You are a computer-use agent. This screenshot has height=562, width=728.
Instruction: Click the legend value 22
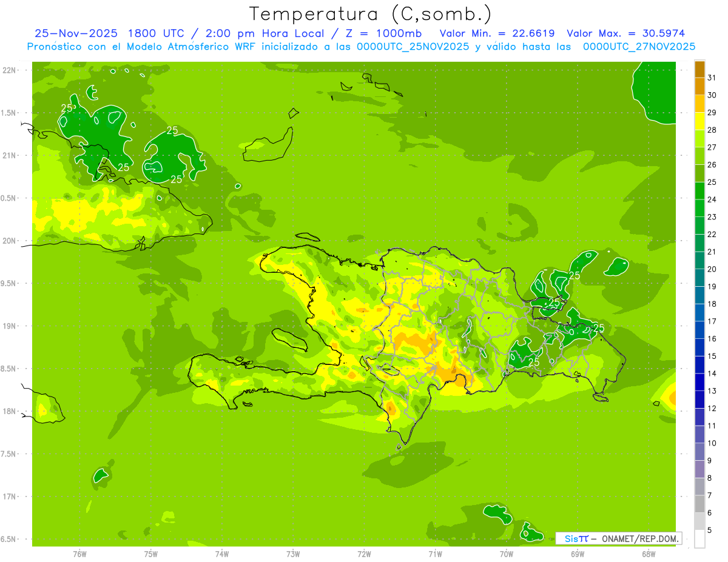pos(712,235)
